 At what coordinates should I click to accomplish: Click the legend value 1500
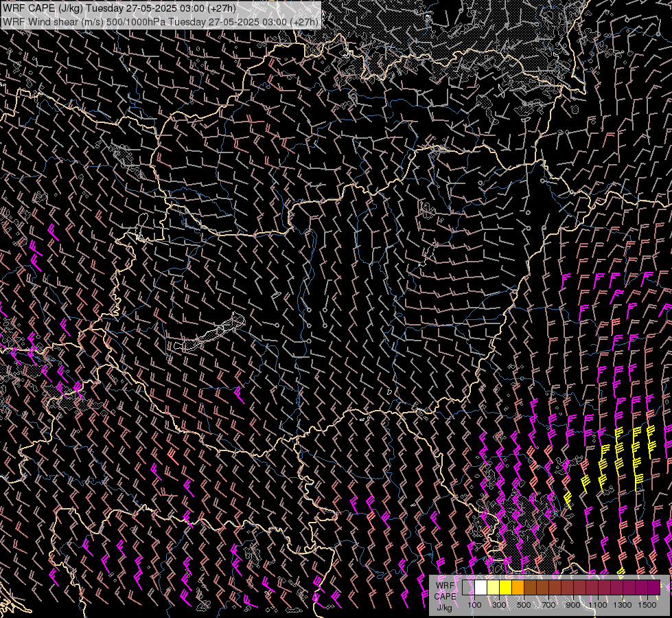click(647, 605)
